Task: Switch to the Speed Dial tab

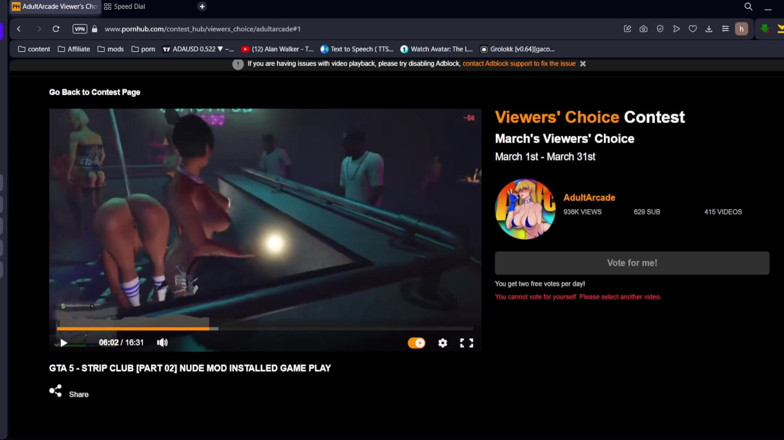Action: click(x=125, y=6)
